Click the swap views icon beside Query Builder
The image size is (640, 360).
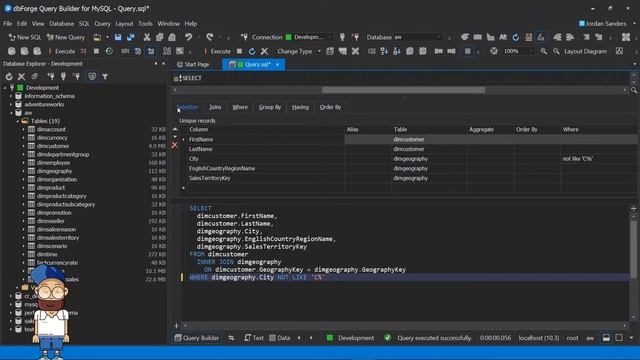coord(231,338)
